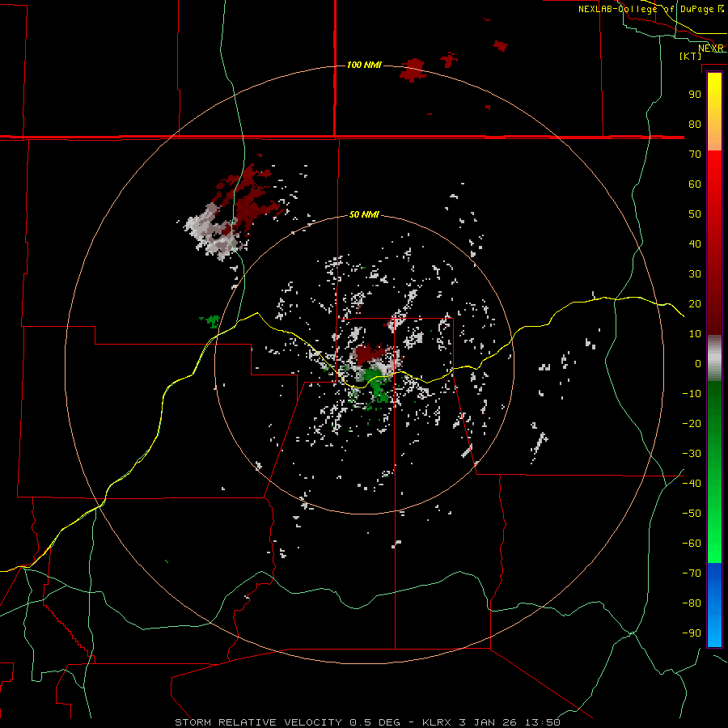Click the gray zero-velocity segment of color bar
The height and width of the screenshot is (728, 728).
714,358
